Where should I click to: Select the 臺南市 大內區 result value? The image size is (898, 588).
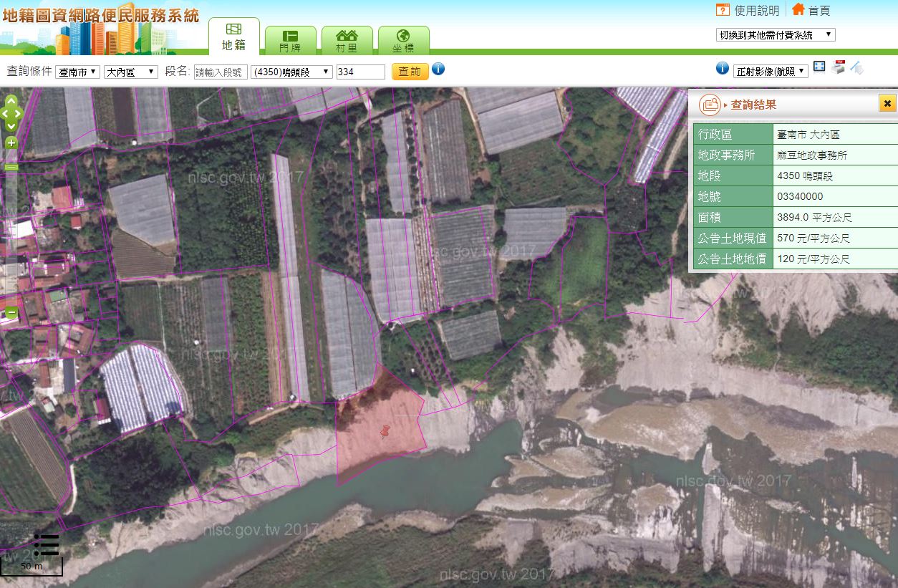coord(808,134)
